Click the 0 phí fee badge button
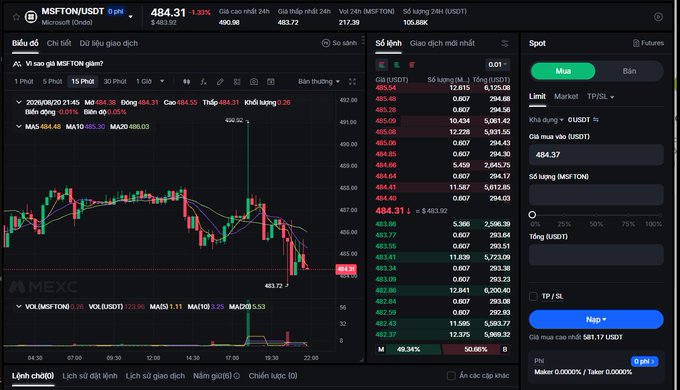The height and width of the screenshot is (390, 680). click(x=644, y=361)
